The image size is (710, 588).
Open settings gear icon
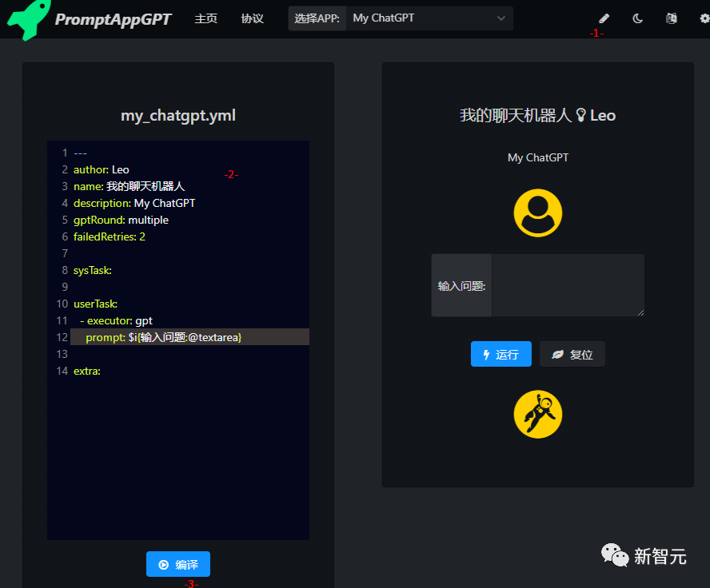click(704, 18)
